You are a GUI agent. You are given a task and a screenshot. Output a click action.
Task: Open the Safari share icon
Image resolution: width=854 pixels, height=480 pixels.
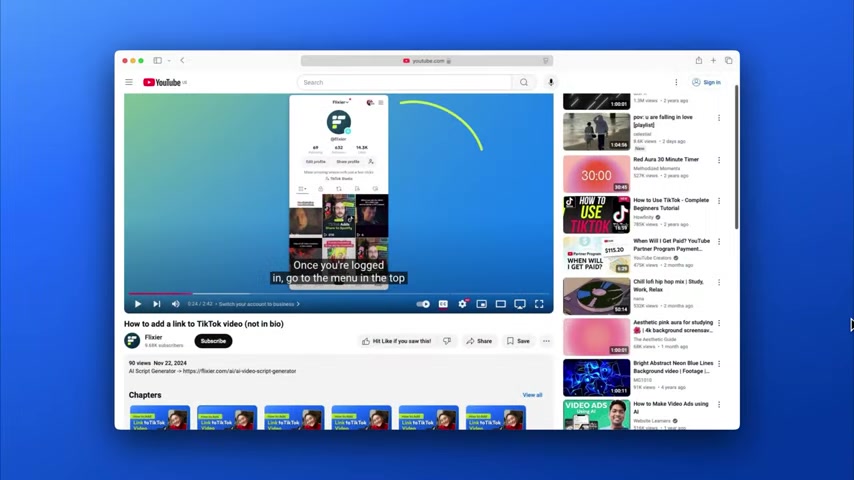click(698, 60)
